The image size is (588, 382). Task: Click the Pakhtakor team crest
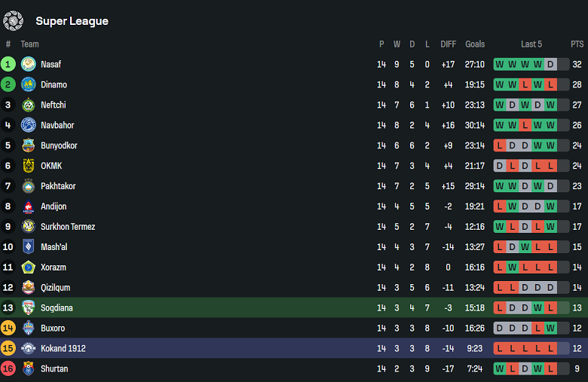29,187
